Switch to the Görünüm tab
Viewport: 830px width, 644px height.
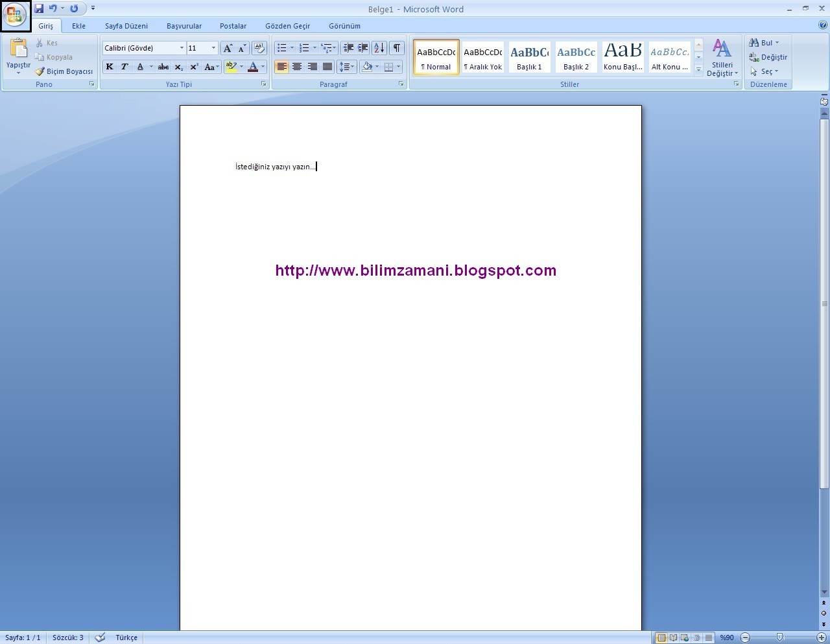click(x=344, y=26)
